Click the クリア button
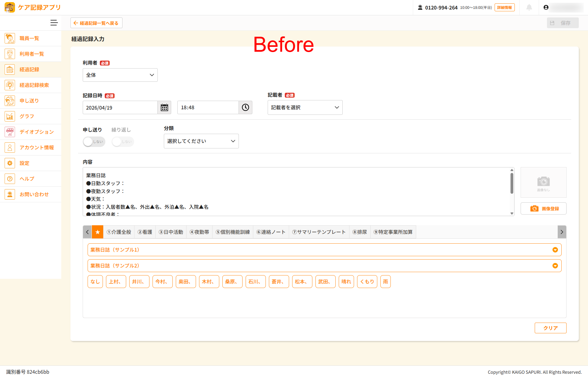 pyautogui.click(x=550, y=328)
